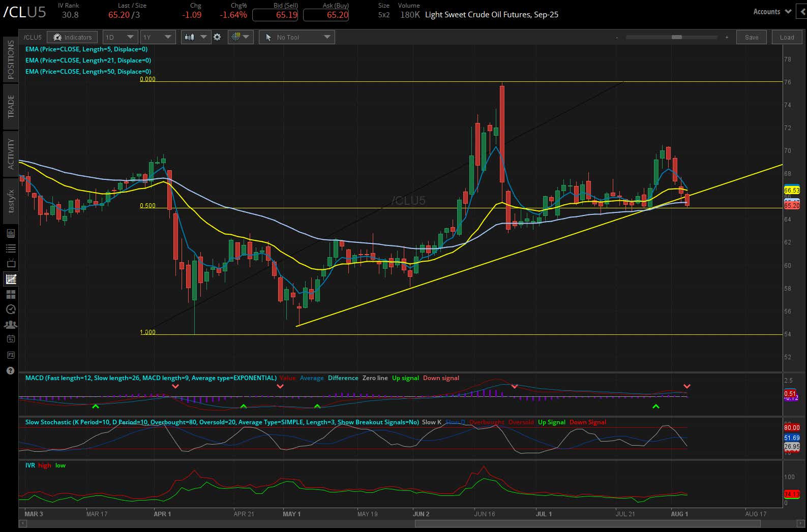Image resolution: width=807 pixels, height=532 pixels.
Task: Click the JUN 16 date marker
Action: click(x=484, y=514)
